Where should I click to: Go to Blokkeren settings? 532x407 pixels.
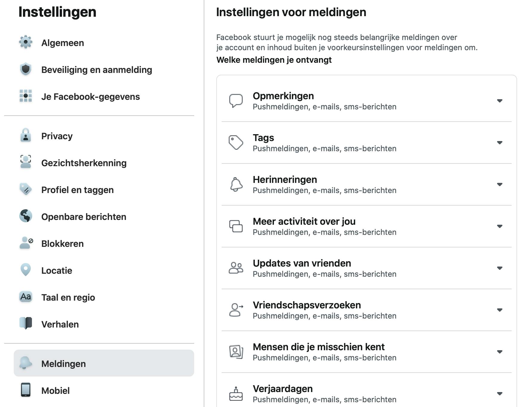coord(62,244)
